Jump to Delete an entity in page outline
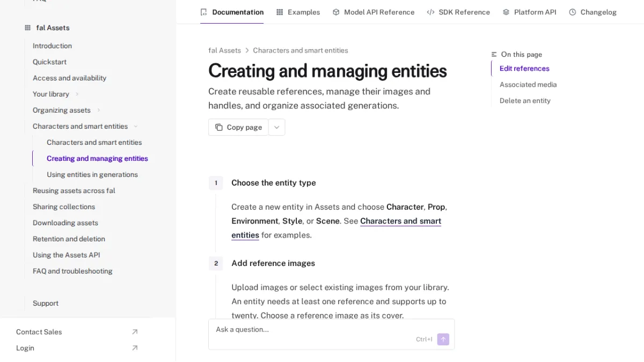The width and height of the screenshot is (644, 362). [525, 101]
